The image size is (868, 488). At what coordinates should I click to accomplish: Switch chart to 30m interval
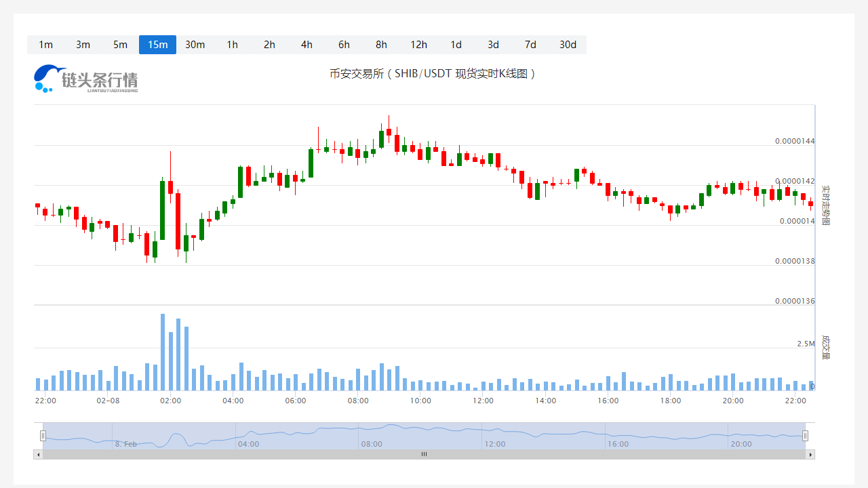tap(195, 45)
